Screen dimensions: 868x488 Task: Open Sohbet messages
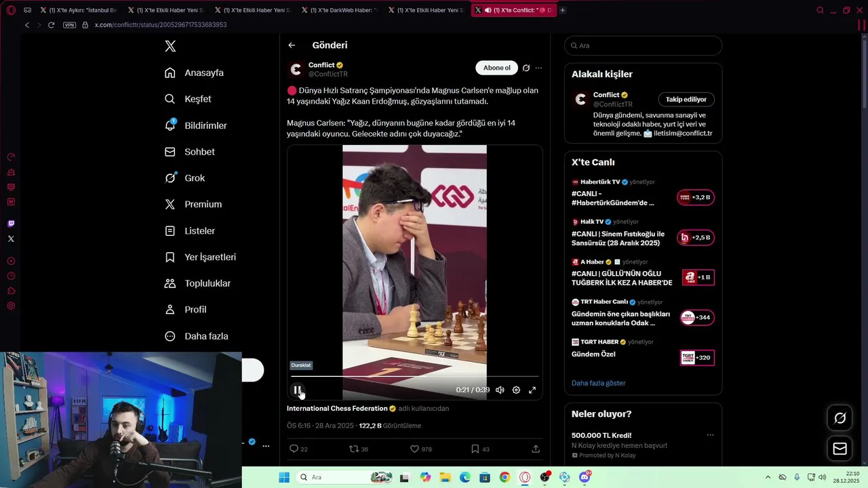(190, 152)
